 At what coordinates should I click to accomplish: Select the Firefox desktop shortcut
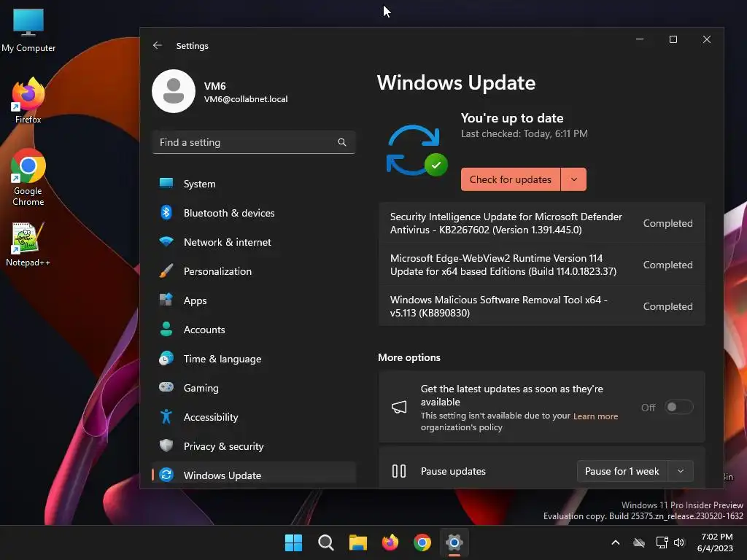coord(28,101)
